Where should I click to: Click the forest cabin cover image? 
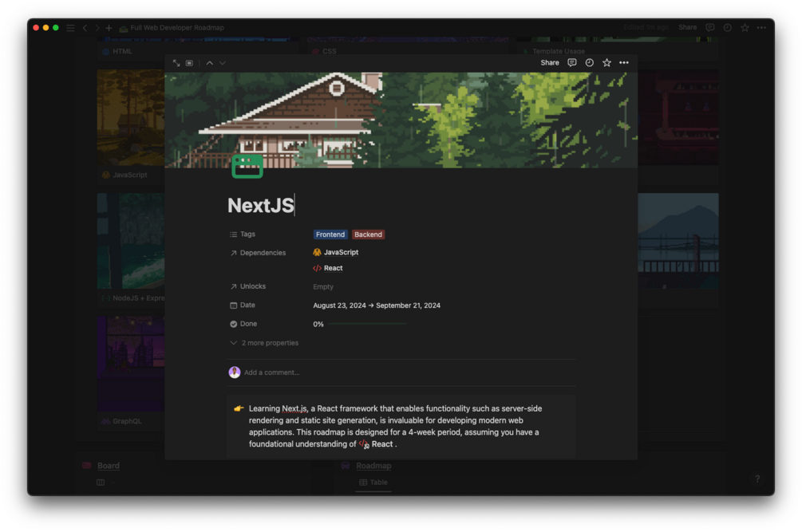click(x=401, y=120)
